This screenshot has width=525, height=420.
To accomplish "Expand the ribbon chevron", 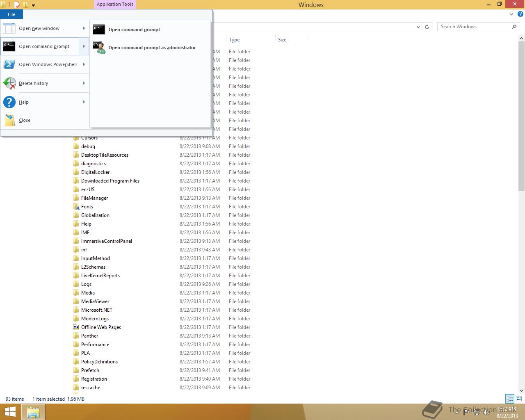I will click(511, 14).
